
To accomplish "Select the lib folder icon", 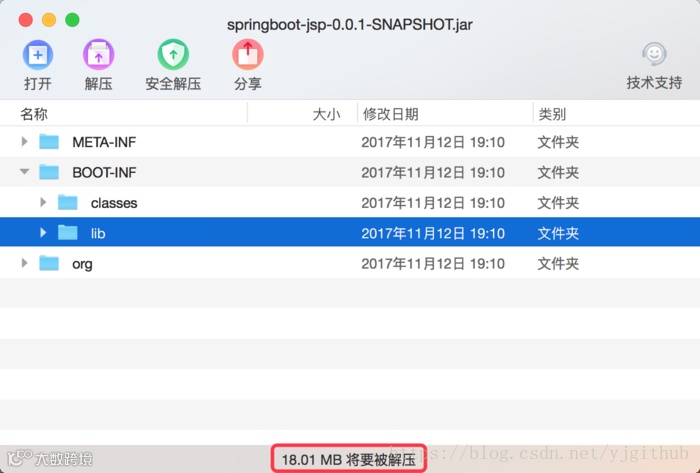I will tap(68, 233).
